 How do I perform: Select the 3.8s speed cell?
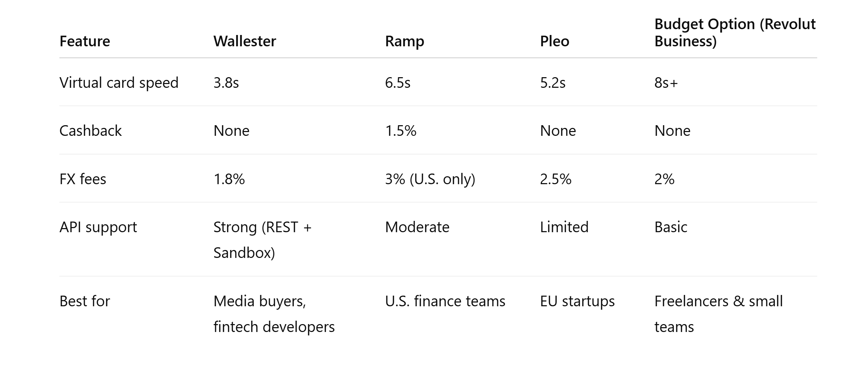pos(226,83)
